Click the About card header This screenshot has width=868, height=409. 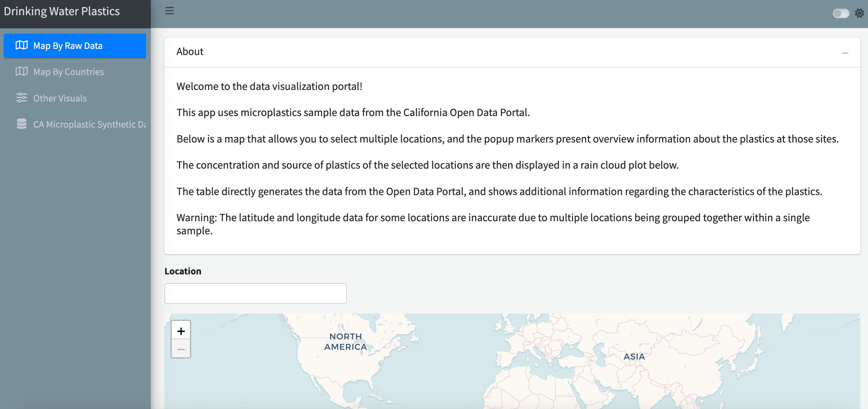pos(512,52)
